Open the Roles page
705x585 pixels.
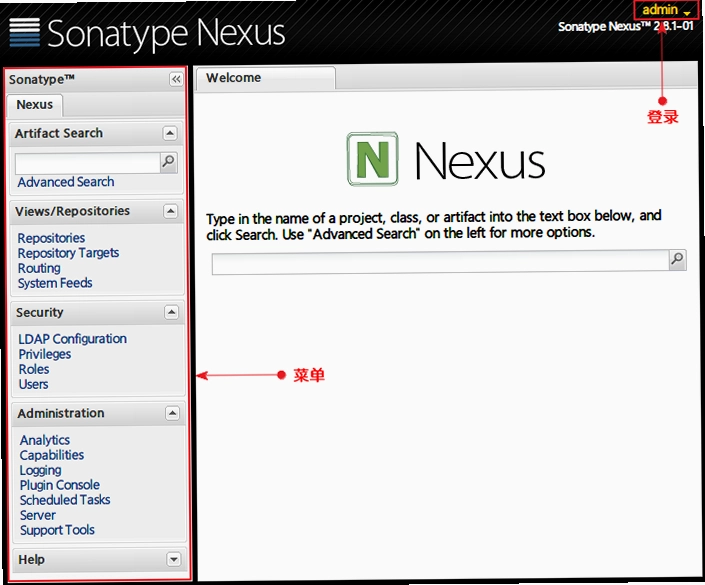[x=34, y=369]
